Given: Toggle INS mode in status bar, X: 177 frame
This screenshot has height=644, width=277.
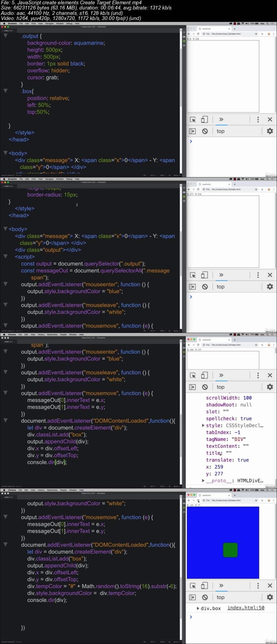Looking at the screenshot, I should click(x=144, y=331).
